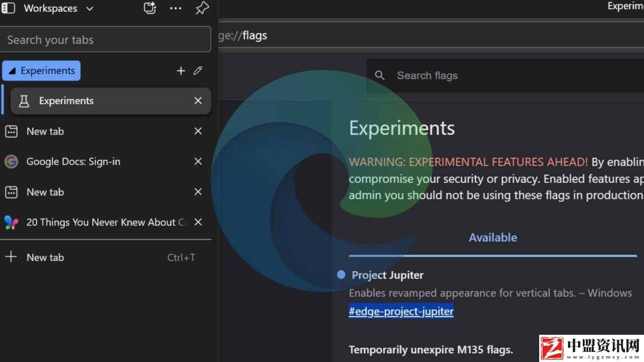
Task: Toggle the vertical tabs sidebar icon
Action: point(8,8)
